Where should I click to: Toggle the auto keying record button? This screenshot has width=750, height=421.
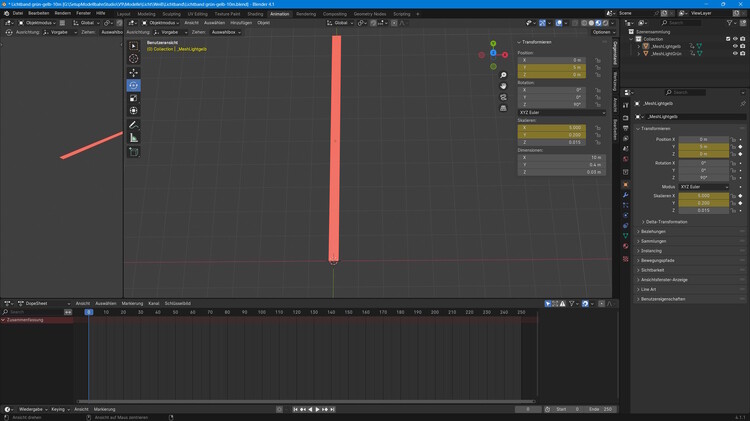(x=279, y=410)
